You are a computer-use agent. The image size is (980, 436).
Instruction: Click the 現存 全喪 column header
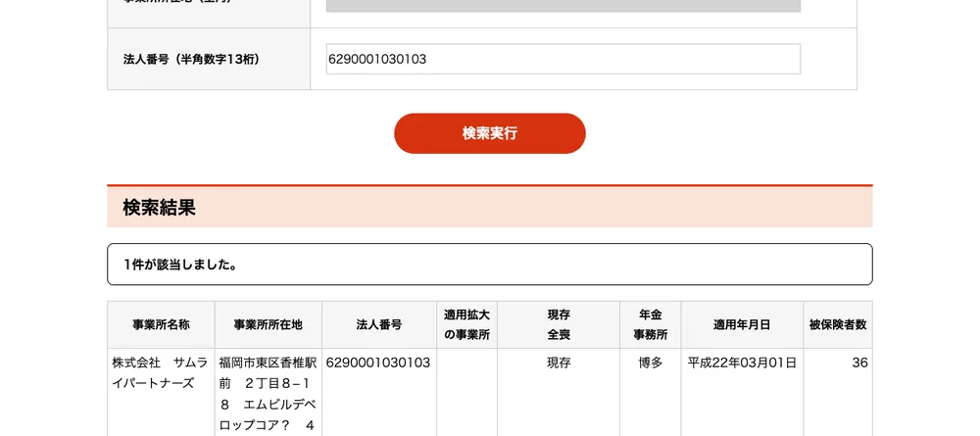(559, 325)
